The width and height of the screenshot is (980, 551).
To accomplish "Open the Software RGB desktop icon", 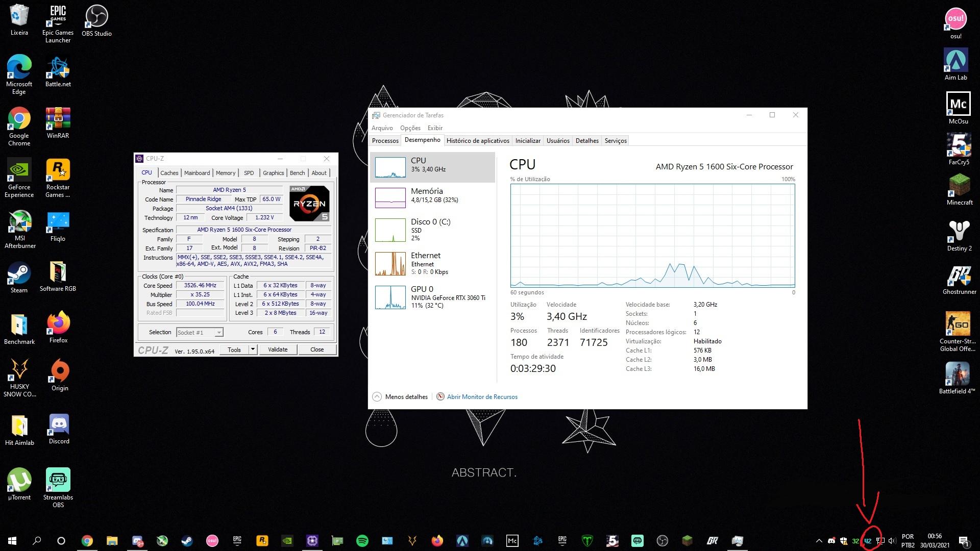I will (58, 276).
